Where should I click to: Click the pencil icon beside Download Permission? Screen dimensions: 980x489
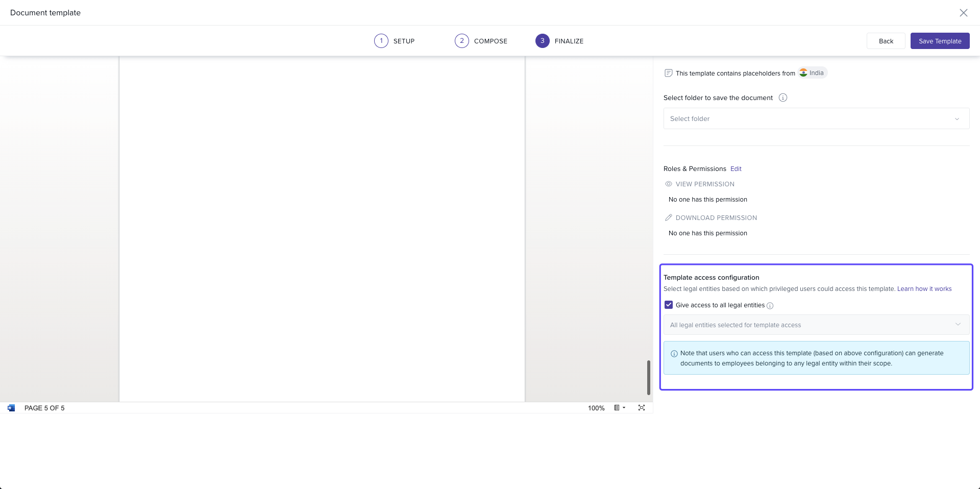point(669,217)
